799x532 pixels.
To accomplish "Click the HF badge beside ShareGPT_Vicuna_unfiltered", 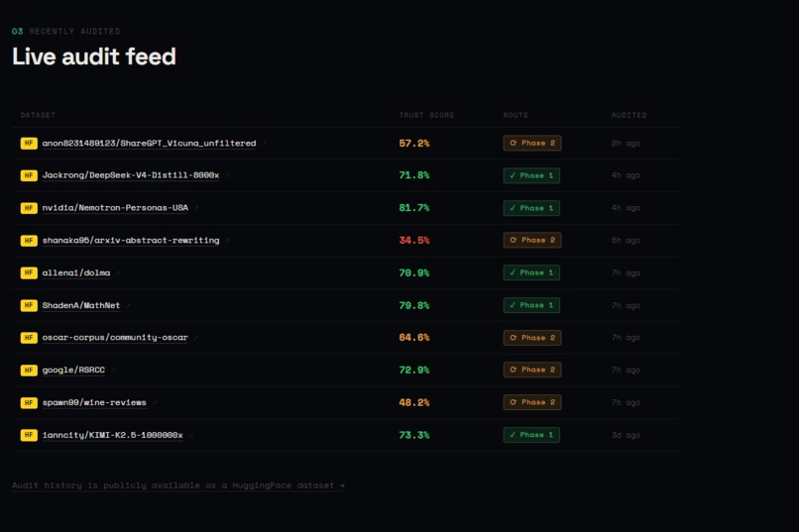I will (29, 143).
